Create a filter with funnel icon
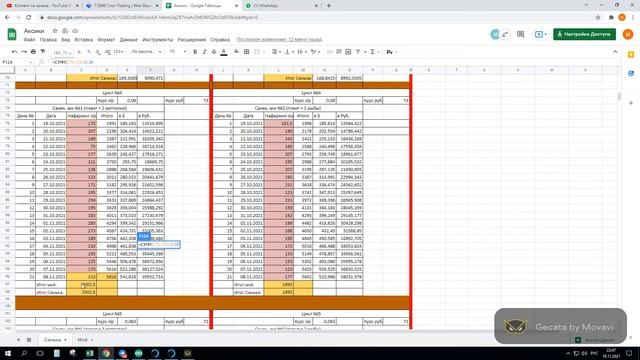 tap(358, 52)
